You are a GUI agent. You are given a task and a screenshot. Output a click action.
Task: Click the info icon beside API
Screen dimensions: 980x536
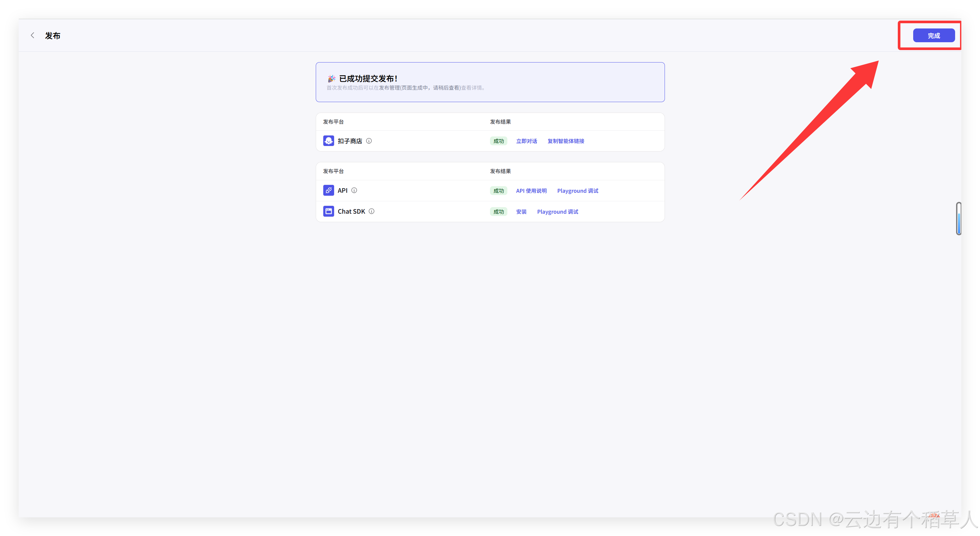point(354,190)
